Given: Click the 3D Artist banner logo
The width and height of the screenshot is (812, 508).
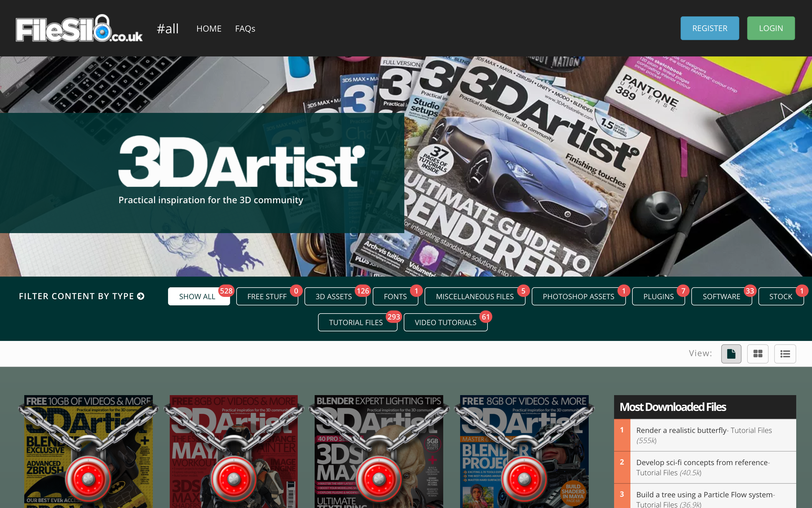Looking at the screenshot, I should click(241, 161).
